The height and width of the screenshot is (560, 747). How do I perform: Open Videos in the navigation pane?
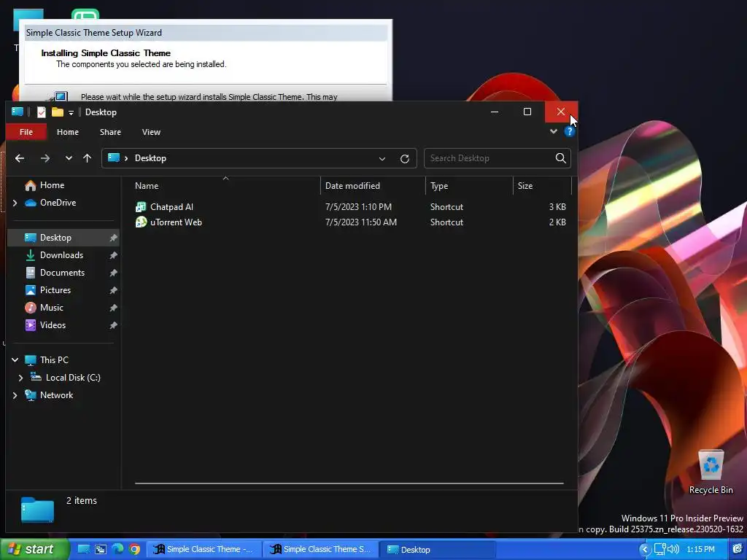click(x=53, y=325)
